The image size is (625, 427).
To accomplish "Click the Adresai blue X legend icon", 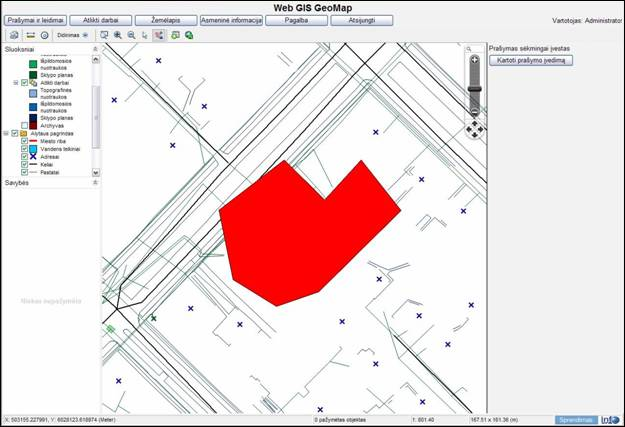I will click(x=33, y=157).
